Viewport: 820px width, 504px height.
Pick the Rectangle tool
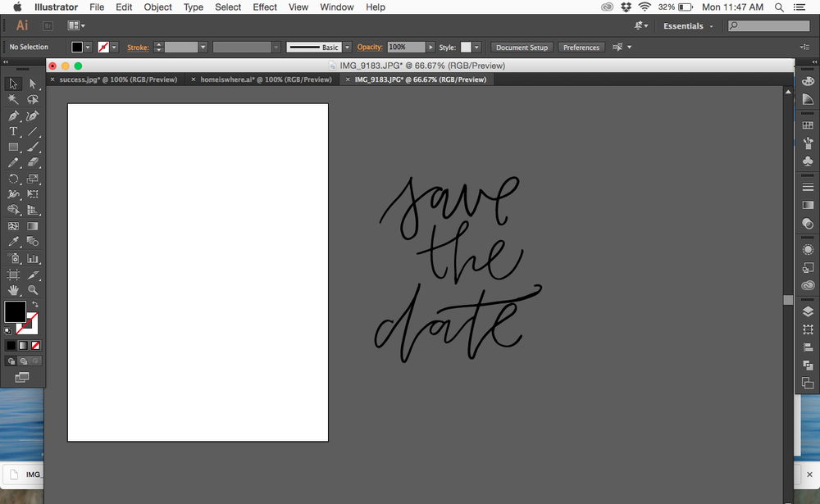coord(13,148)
